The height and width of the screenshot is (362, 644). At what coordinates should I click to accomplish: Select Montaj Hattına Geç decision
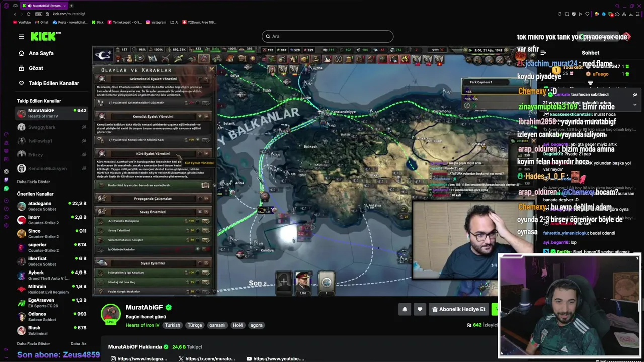coord(153,282)
